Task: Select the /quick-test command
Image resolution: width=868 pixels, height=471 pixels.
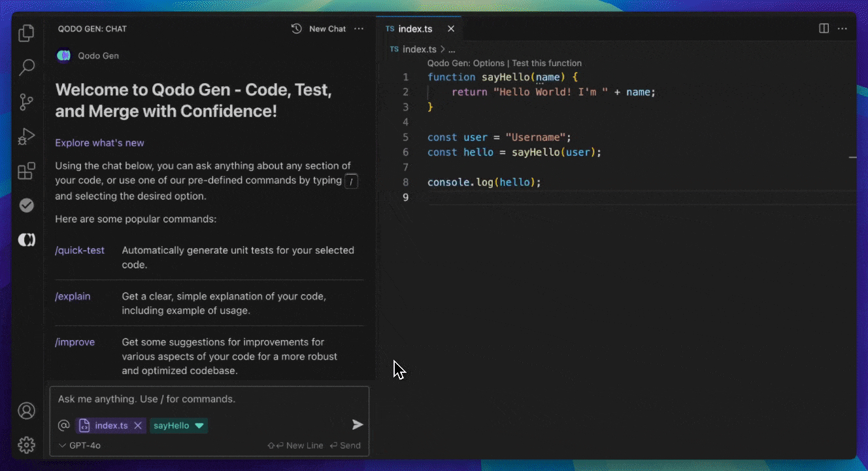Action: (x=80, y=250)
